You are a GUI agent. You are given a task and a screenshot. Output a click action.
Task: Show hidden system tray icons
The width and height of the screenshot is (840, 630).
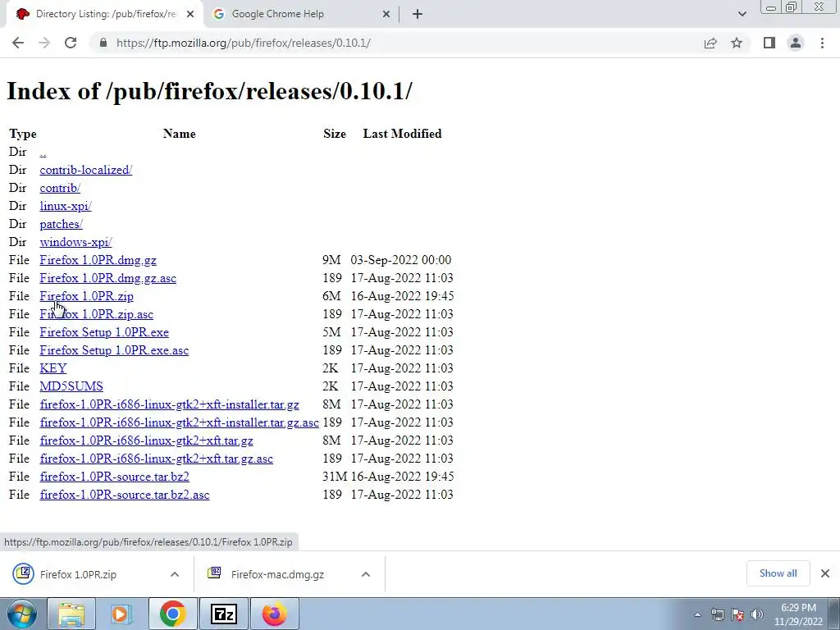[697, 614]
